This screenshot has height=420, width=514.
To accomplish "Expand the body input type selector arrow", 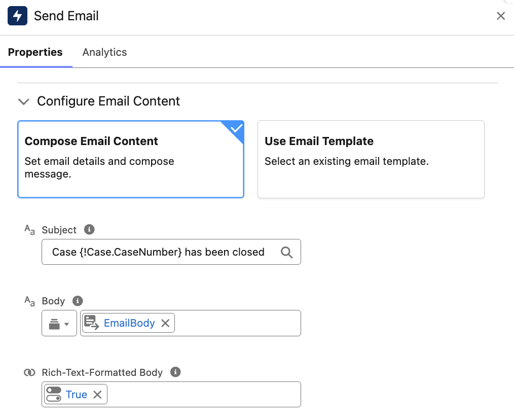I will point(66,323).
